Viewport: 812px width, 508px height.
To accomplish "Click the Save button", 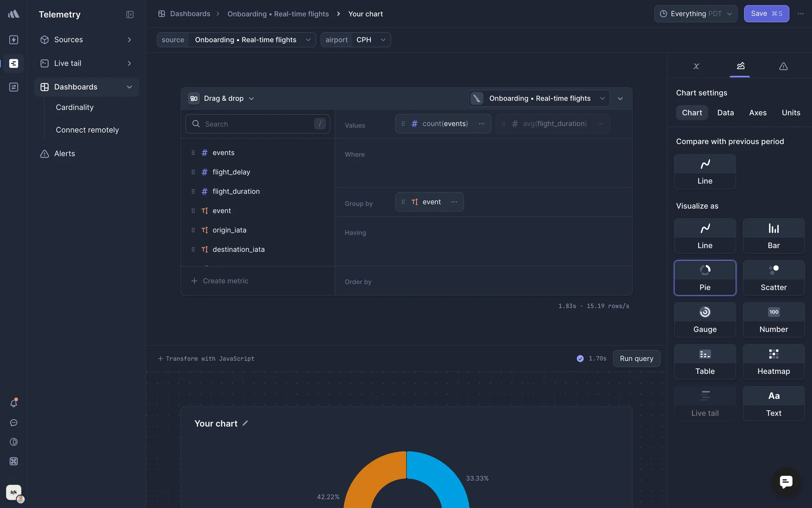I will pyautogui.click(x=766, y=14).
